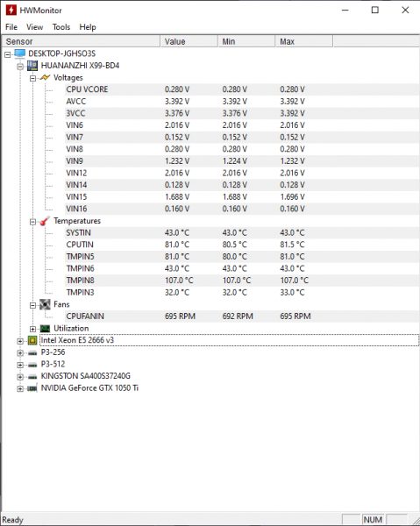Click the 81.5 °C max value of CPUTIN
Image resolution: width=420 pixels, height=526 pixels.
[292, 245]
